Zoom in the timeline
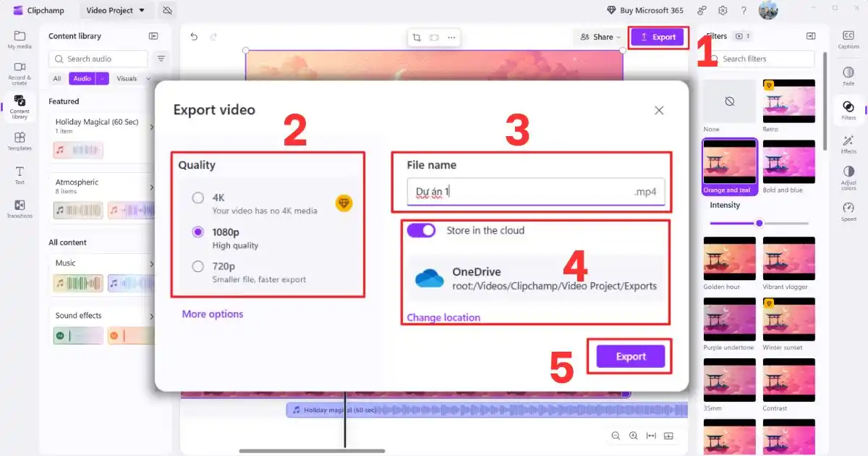 (633, 436)
